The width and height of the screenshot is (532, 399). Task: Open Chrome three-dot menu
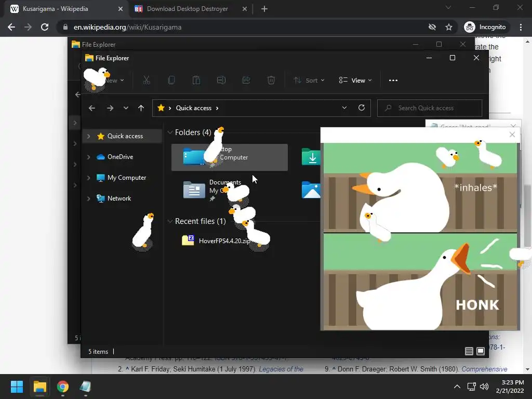click(x=521, y=27)
